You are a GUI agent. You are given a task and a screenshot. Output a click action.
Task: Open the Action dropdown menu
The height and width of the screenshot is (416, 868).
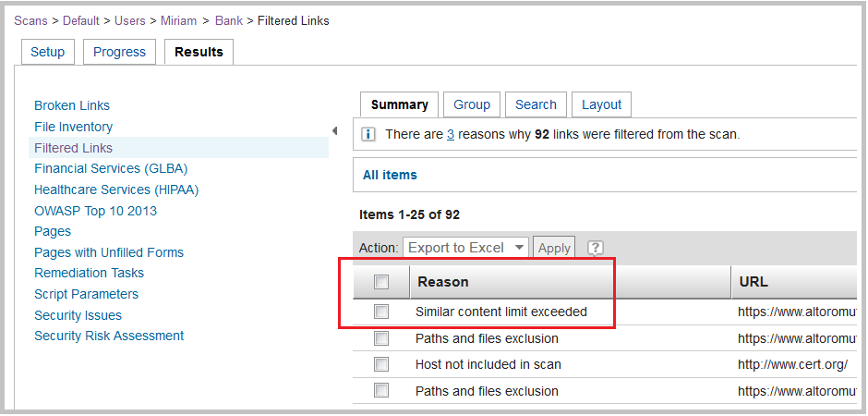[466, 248]
